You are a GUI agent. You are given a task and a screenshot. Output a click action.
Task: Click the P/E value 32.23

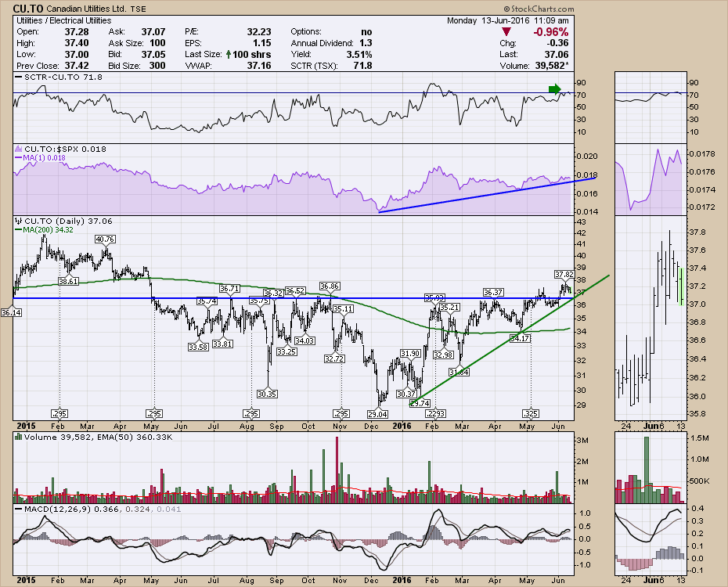click(x=258, y=31)
